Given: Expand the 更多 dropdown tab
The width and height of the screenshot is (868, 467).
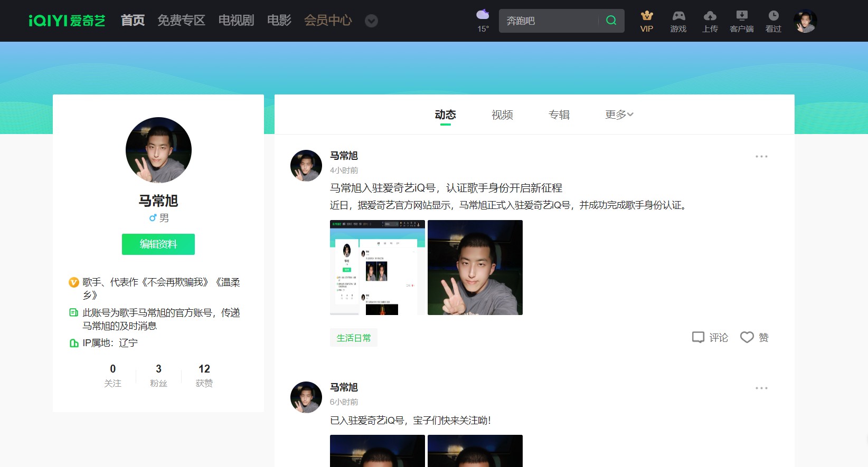Looking at the screenshot, I should point(619,115).
